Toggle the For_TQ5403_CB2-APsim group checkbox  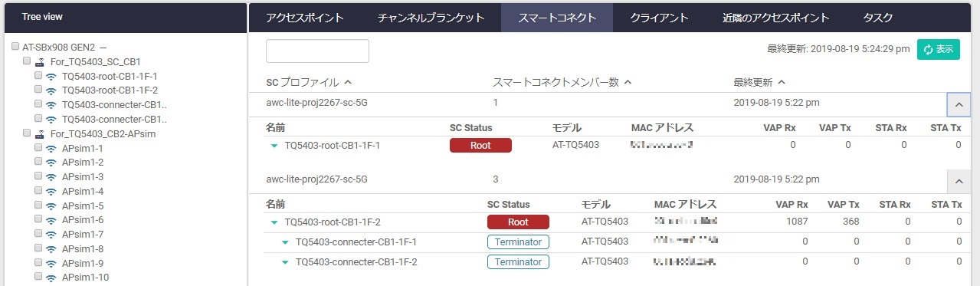[x=27, y=133]
